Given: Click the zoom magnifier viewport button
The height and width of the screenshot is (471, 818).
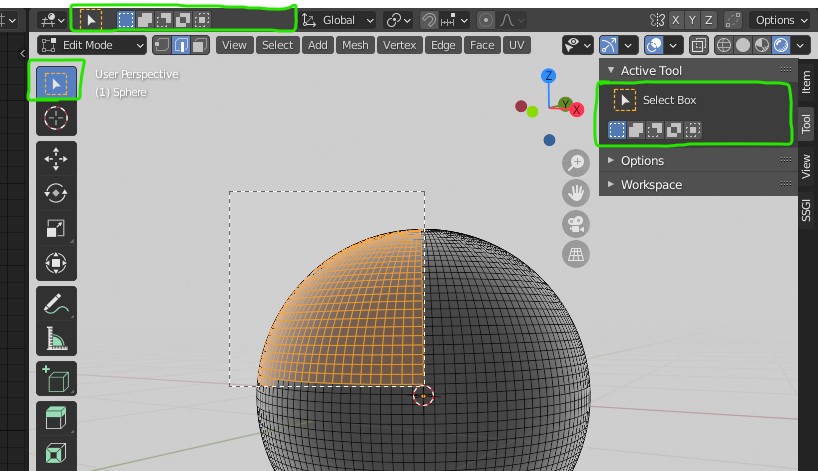Looking at the screenshot, I should (575, 163).
